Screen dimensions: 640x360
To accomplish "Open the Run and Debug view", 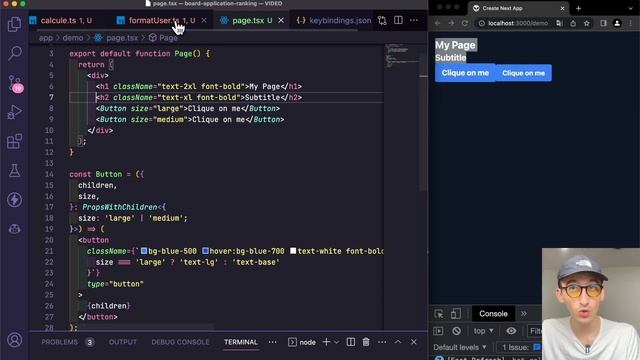I will pyautogui.click(x=14, y=112).
